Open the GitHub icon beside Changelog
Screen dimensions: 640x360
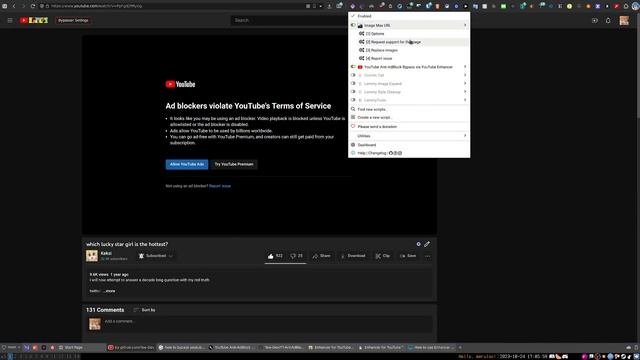pyautogui.click(x=391, y=153)
